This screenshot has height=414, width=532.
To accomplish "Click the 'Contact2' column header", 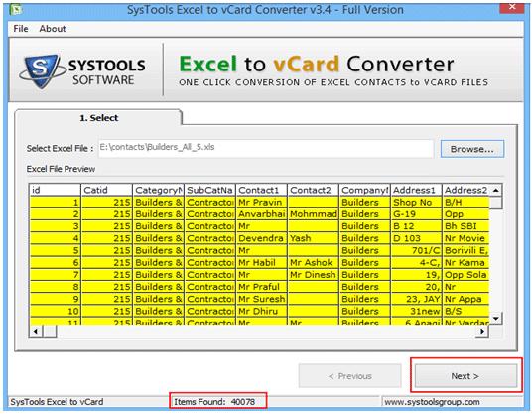I will coord(313,190).
